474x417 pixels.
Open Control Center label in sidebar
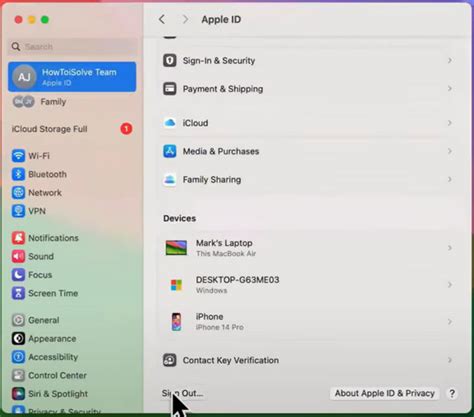[57, 375]
